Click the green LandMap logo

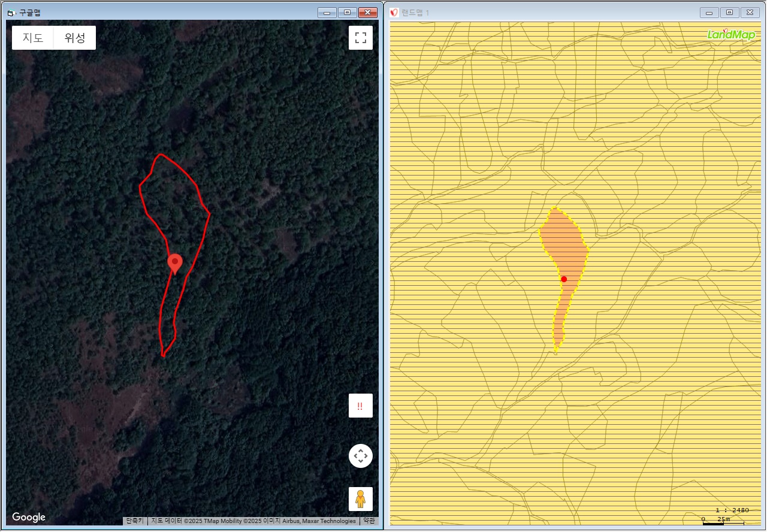coord(730,34)
